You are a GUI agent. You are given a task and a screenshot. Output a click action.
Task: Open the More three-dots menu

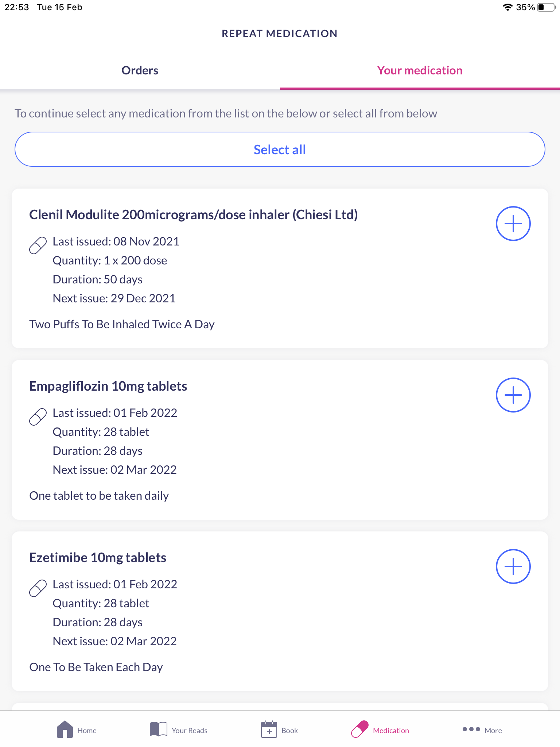[x=471, y=729]
